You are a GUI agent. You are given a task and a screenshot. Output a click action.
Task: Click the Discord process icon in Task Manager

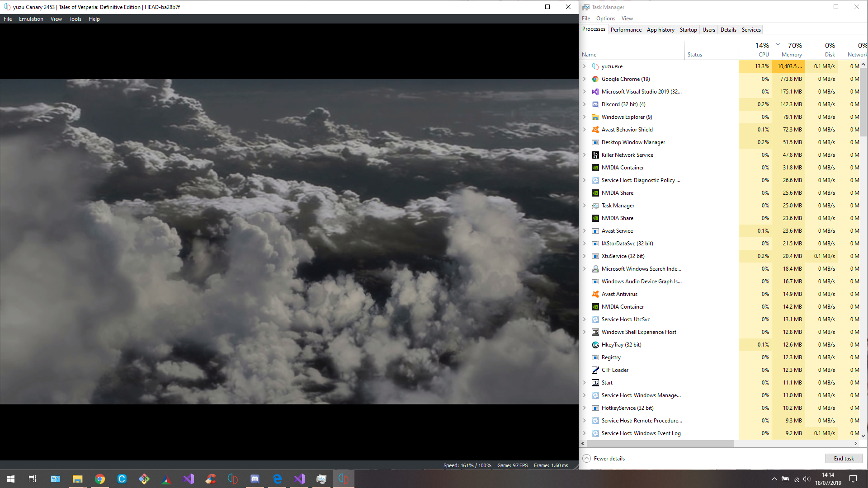(595, 104)
